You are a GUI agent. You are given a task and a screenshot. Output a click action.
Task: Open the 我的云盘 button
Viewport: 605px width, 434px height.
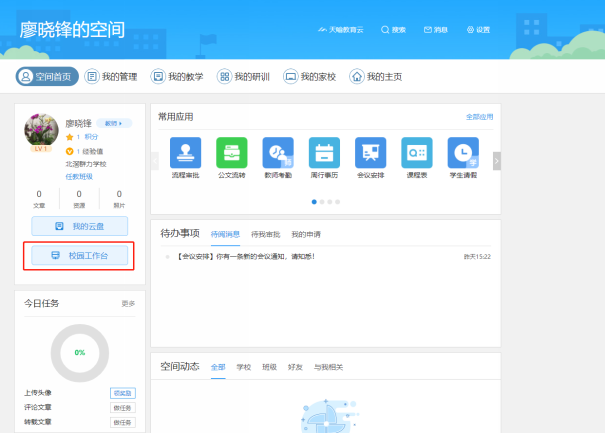(x=79, y=226)
